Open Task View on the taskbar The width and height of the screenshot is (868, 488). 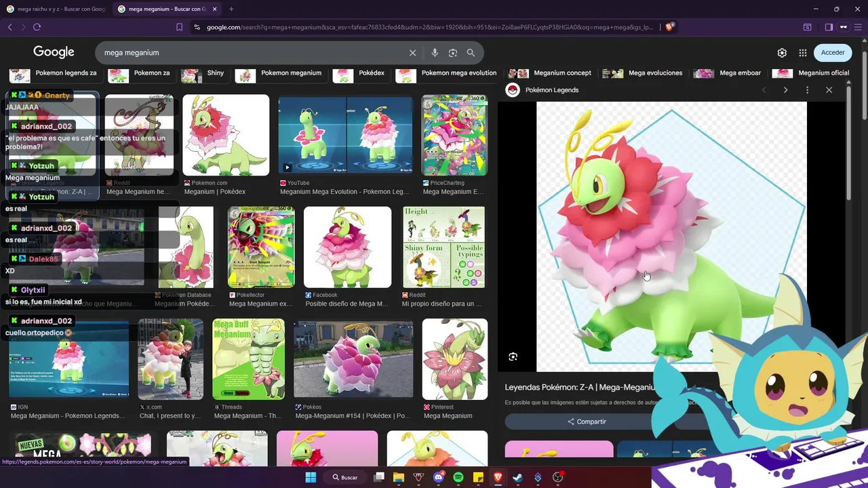(379, 477)
